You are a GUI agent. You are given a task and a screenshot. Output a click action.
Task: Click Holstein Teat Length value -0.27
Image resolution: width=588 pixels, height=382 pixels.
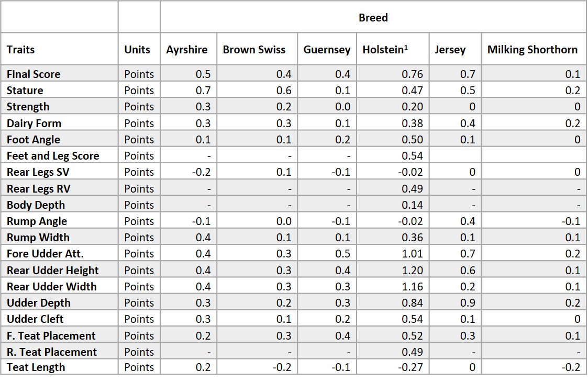411,367
